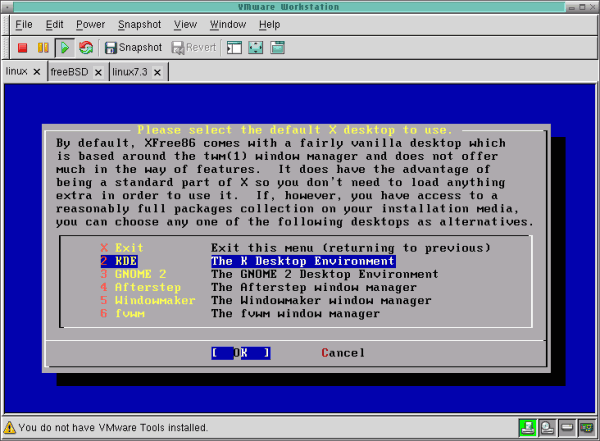Select the 3 GNOME 2 desktop entry
Viewport: 600px width, 441px height.
pos(133,274)
